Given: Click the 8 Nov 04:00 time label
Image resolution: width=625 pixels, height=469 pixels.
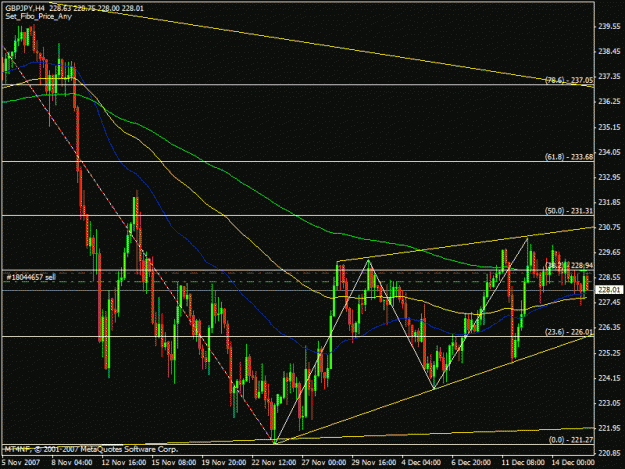Looking at the screenshot, I should (72, 463).
